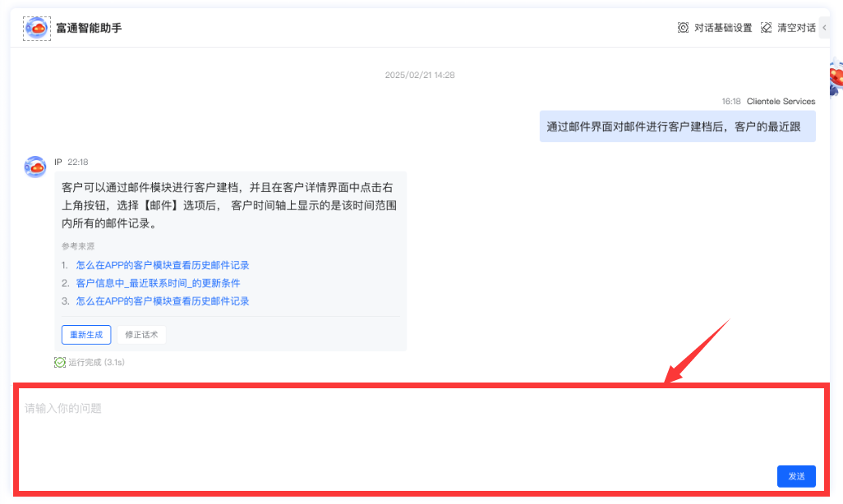
Task: Click the user message bubble about 客户建档
Action: click(x=677, y=126)
